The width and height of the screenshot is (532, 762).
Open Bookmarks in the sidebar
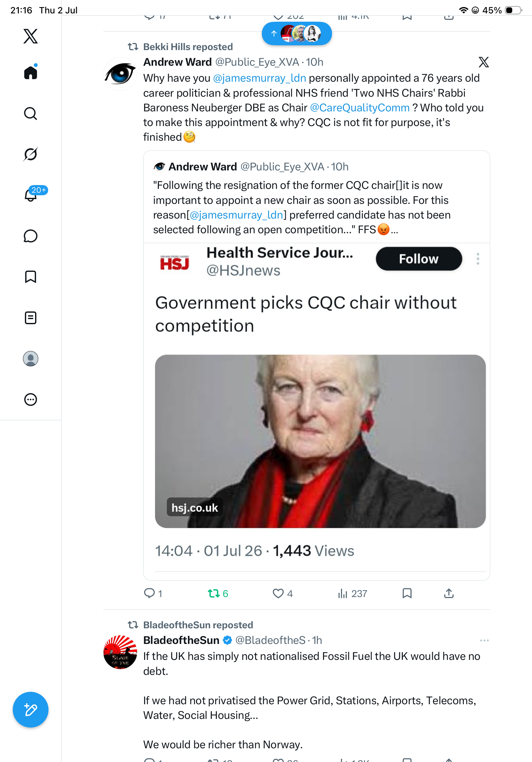coord(31,277)
